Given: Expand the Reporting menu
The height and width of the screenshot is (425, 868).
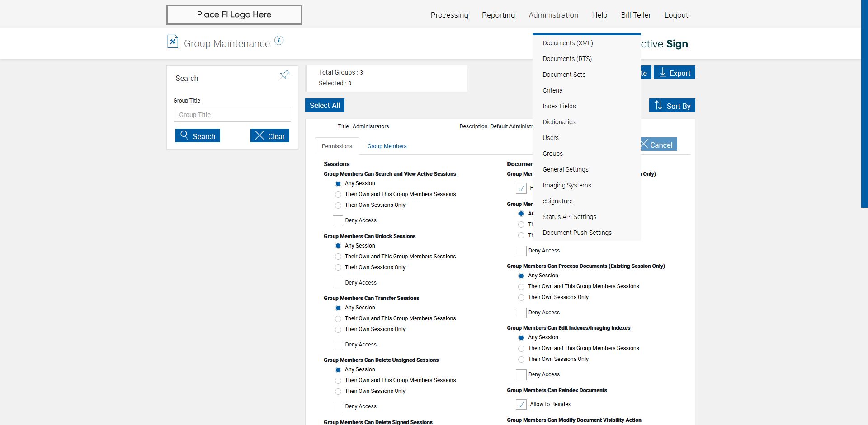Looking at the screenshot, I should coord(498,15).
